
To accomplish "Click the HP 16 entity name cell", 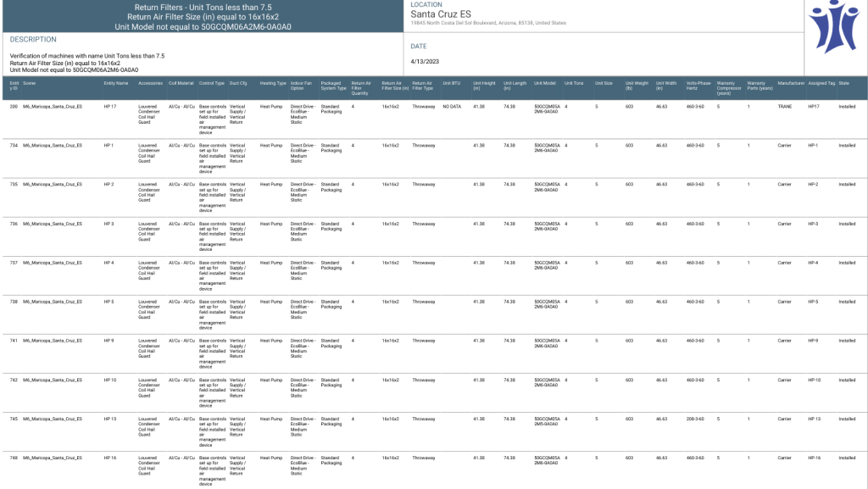I will tap(110, 458).
